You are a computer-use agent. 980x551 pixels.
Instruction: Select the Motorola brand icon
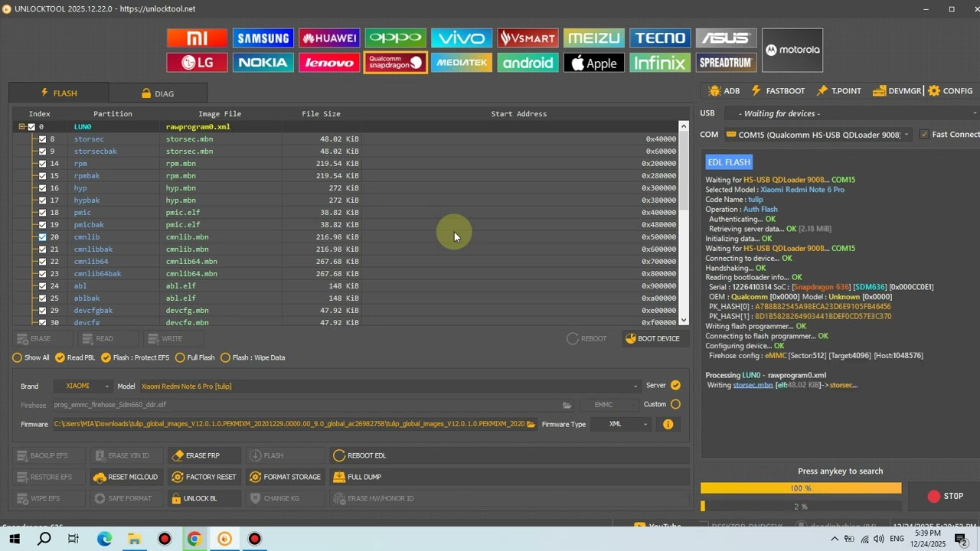click(792, 51)
